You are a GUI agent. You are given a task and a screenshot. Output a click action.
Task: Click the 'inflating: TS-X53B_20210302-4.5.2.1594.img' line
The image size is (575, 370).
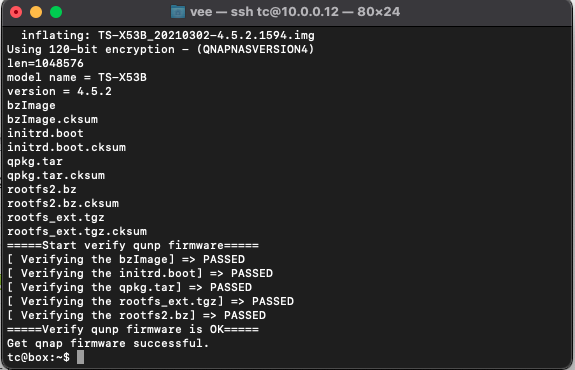pos(168,36)
